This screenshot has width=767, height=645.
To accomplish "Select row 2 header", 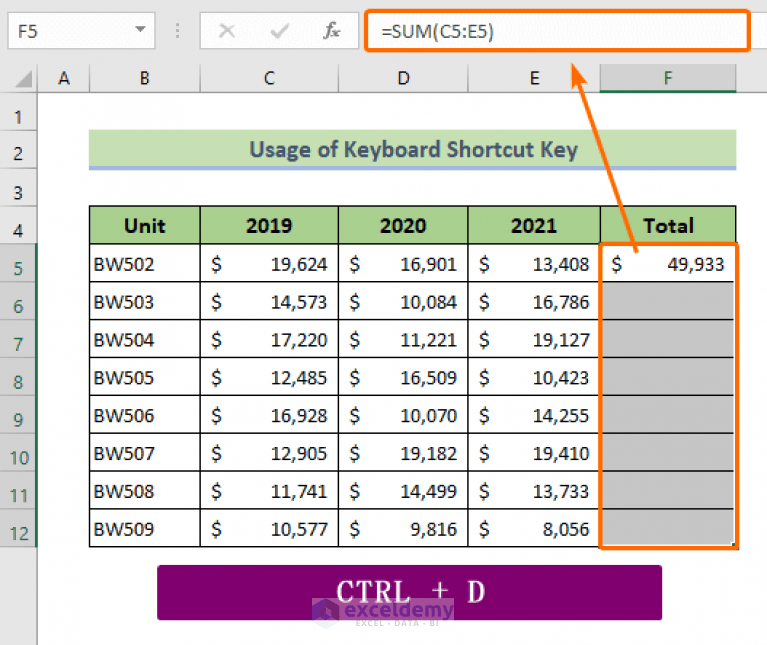I will point(19,150).
